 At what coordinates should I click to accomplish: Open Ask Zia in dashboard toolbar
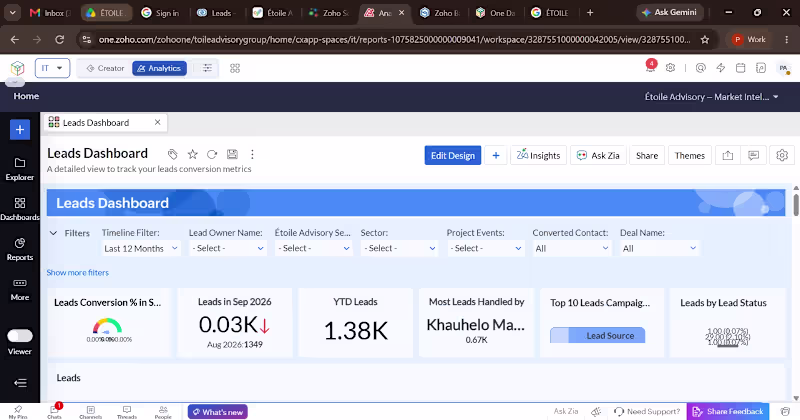pos(598,156)
